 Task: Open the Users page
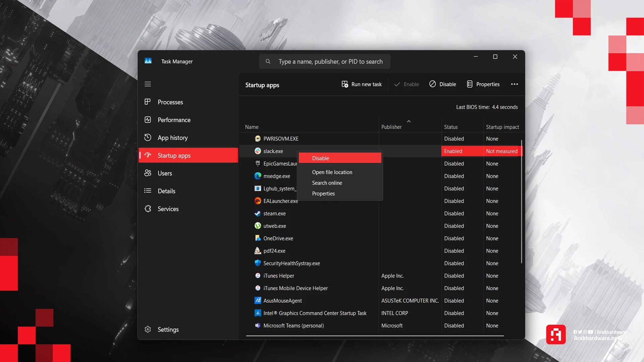coord(165,173)
